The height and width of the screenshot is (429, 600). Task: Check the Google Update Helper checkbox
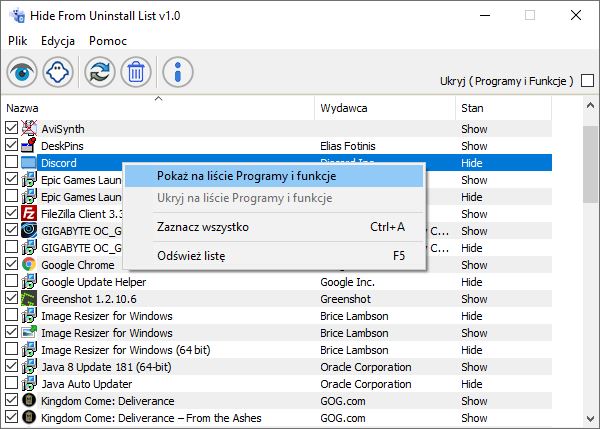tap(11, 281)
